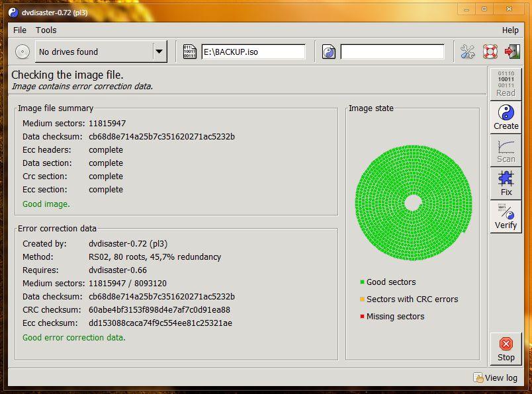Click the CRC checksum value

click(x=159, y=310)
